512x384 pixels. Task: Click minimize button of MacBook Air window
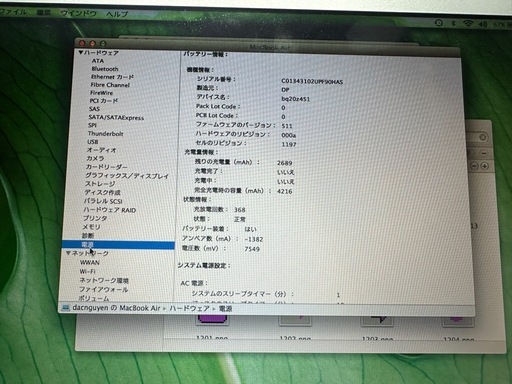point(92,43)
